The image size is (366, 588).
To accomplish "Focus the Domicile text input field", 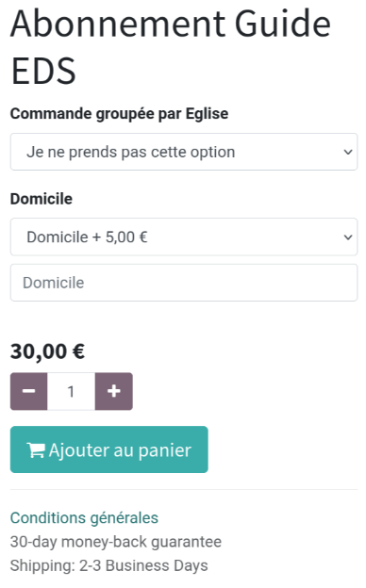I will (184, 283).
